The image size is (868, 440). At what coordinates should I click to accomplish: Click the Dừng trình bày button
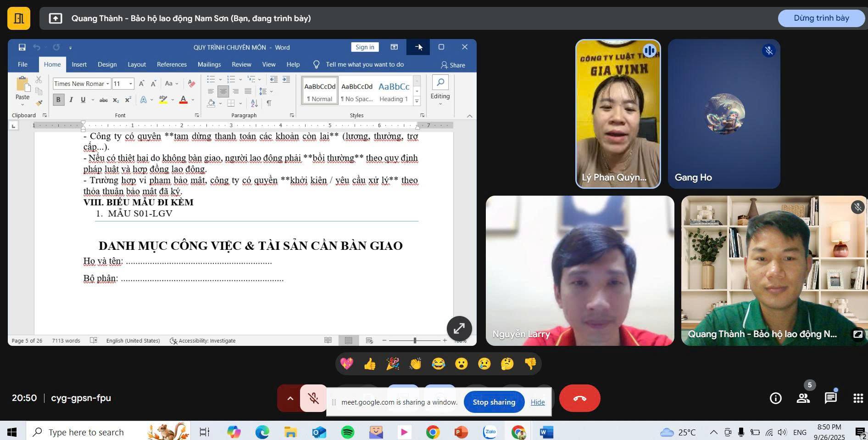[x=821, y=18]
